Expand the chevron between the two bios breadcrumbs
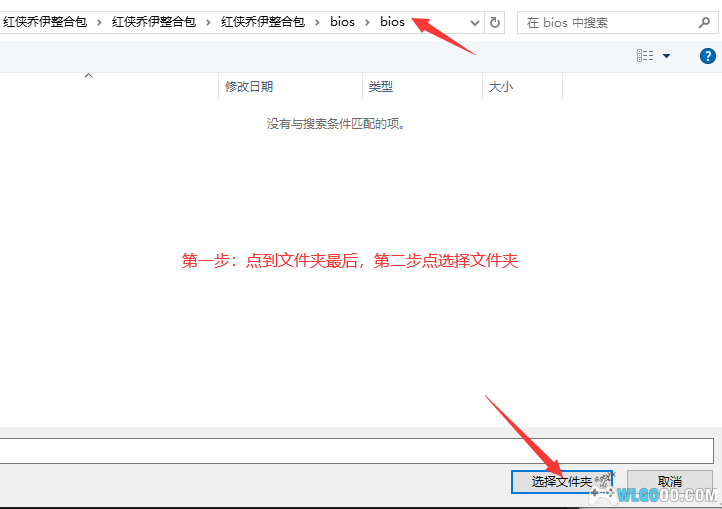This screenshot has height=509, width=722. [367, 22]
